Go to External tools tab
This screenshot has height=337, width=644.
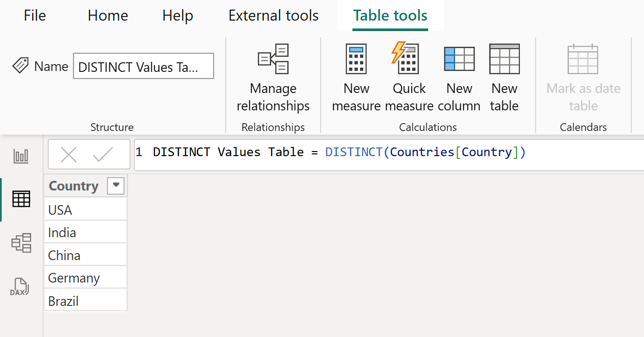click(273, 16)
